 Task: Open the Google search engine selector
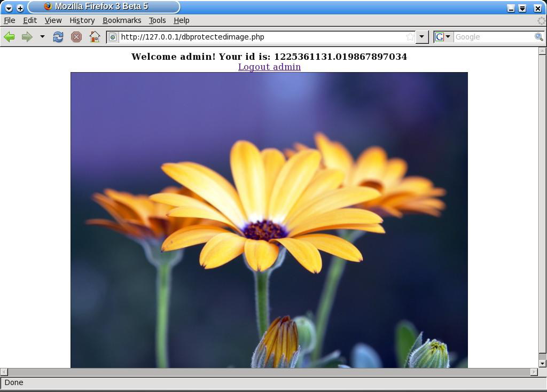coord(443,37)
